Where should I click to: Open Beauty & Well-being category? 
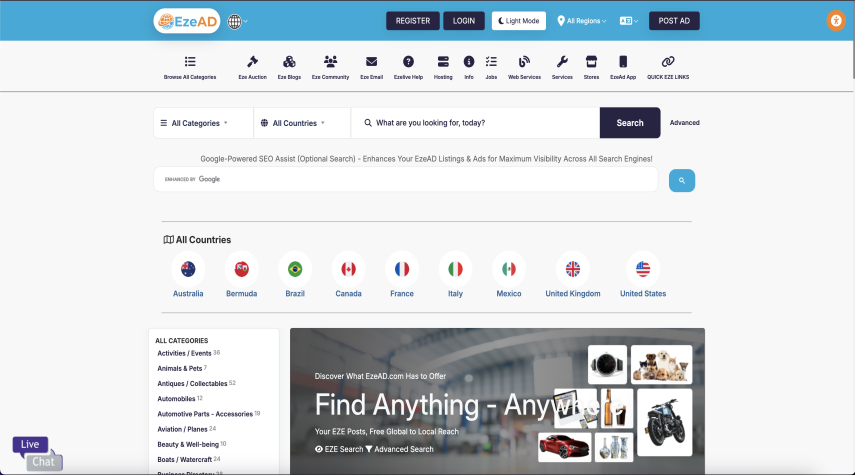tap(188, 445)
